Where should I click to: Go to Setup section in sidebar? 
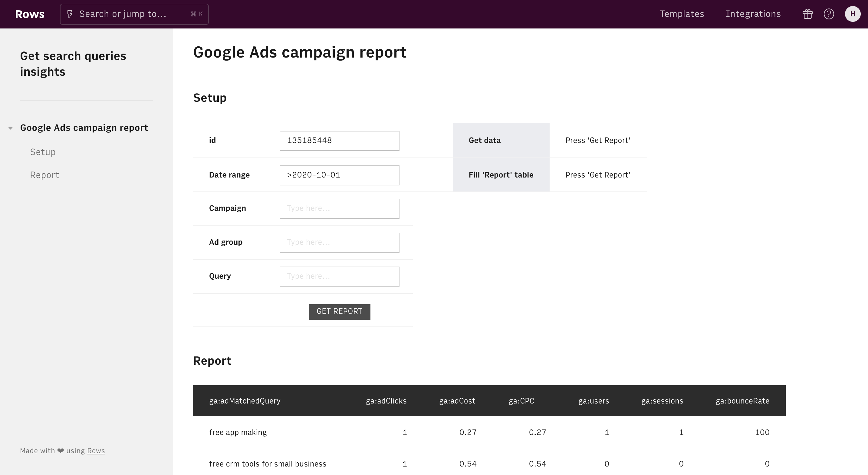(43, 152)
